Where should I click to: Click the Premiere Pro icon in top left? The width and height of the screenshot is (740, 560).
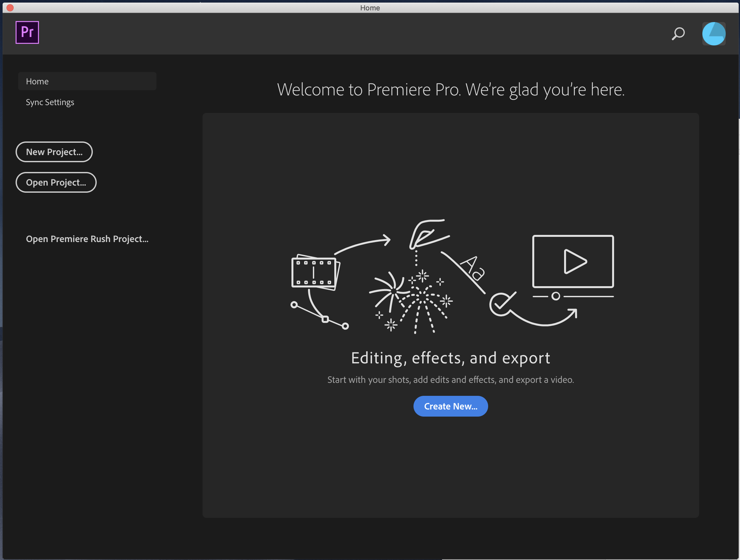[x=27, y=32]
